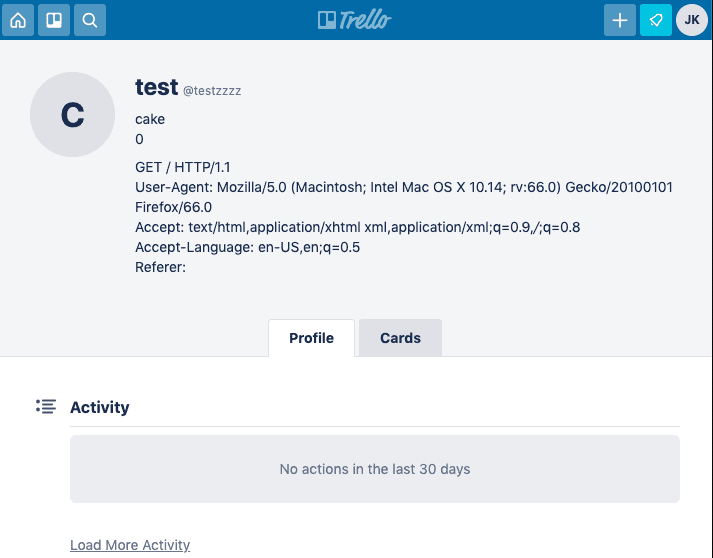The height and width of the screenshot is (558, 713).
Task: Go to Trello home via house icon
Action: coord(17,20)
